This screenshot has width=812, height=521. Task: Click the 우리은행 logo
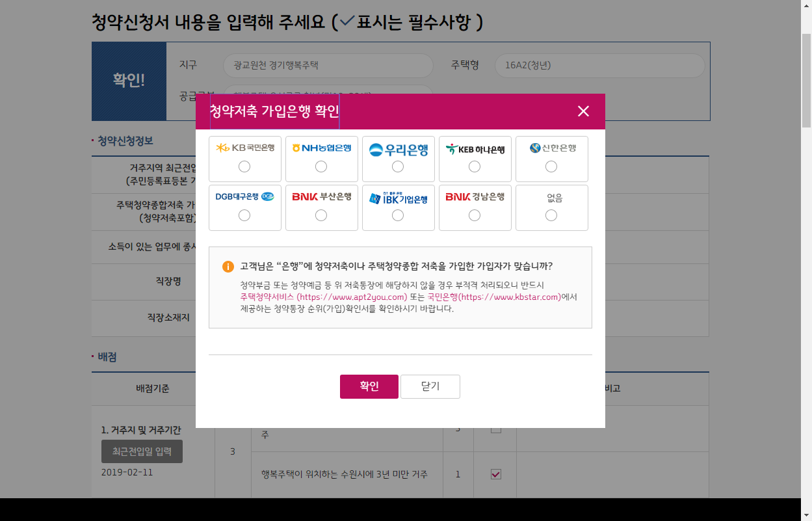coord(399,150)
